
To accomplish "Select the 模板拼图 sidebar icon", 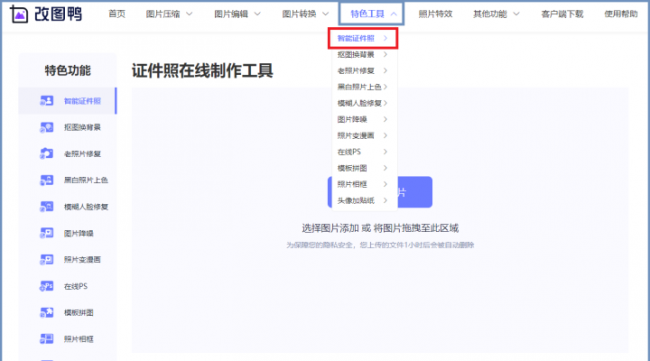I will [46, 313].
